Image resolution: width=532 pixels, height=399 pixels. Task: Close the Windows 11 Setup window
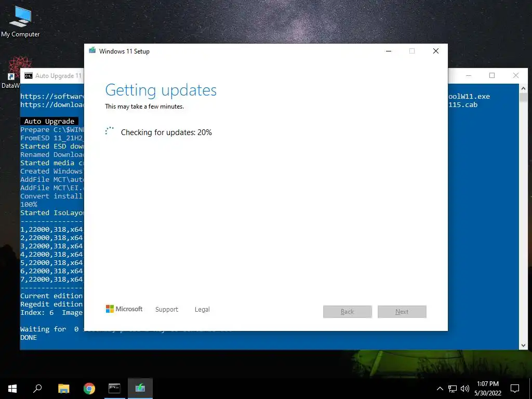[x=436, y=51]
